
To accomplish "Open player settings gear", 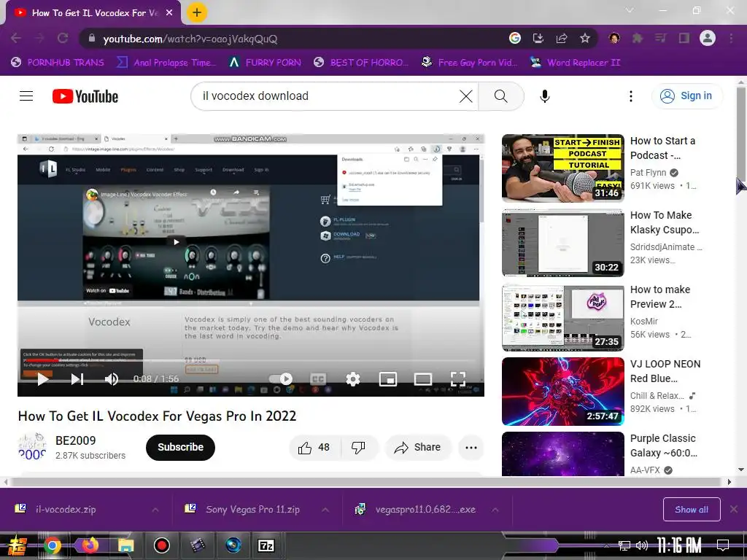I will tap(352, 379).
